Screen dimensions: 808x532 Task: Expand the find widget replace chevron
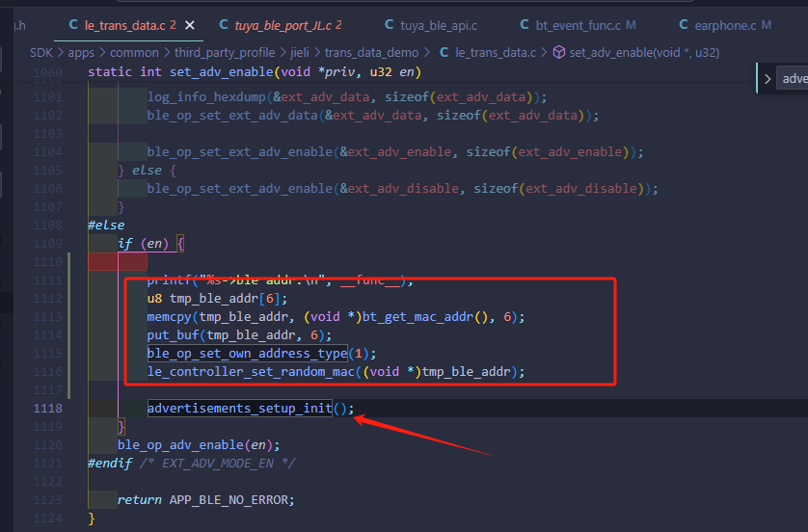(768, 79)
